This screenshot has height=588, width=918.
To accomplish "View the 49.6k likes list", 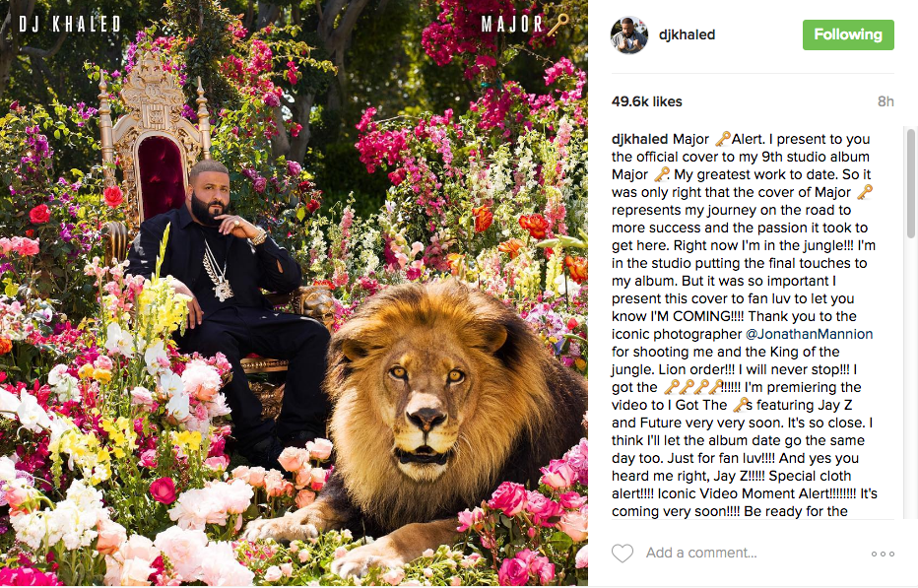I will click(x=646, y=101).
